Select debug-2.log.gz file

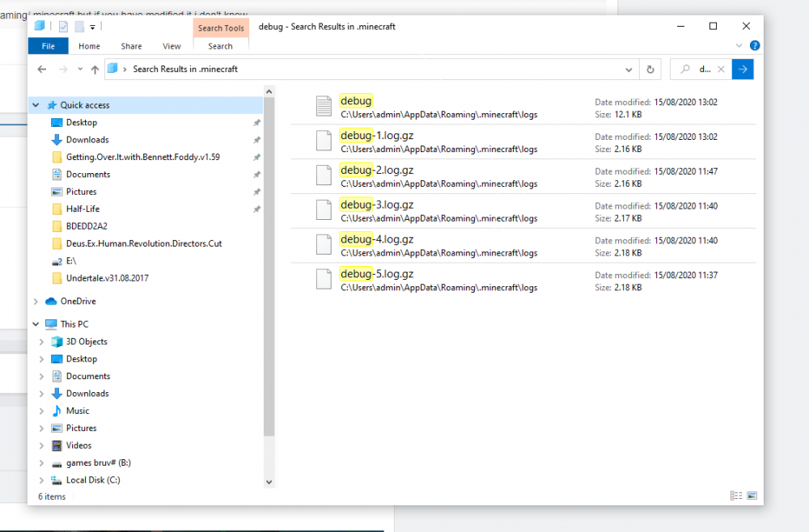(x=523, y=176)
